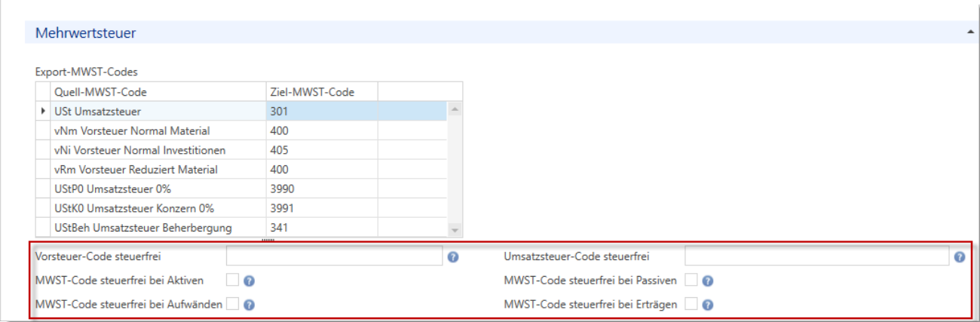Enable MWST-Code steuerfrei bei Passiven checkbox

click(691, 281)
